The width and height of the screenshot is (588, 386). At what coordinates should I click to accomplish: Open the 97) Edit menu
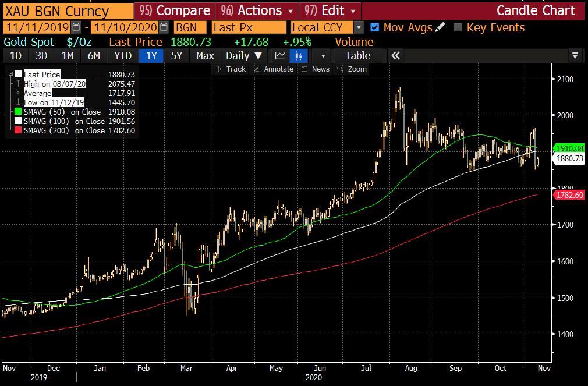(x=330, y=11)
